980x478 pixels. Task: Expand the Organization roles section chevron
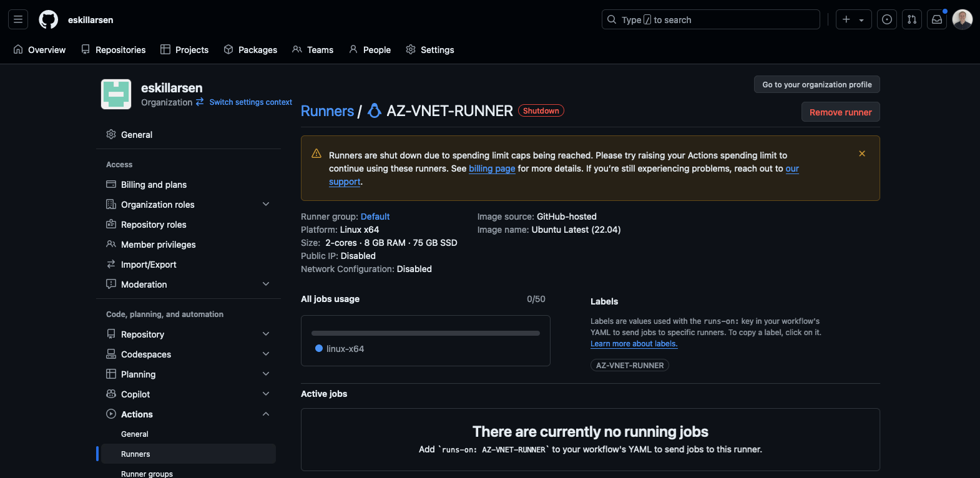(x=266, y=204)
